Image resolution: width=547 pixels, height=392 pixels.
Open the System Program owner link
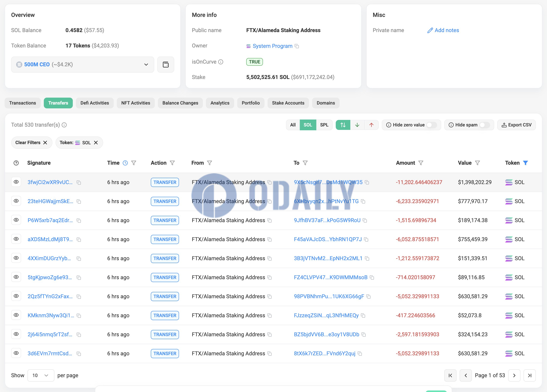point(272,46)
